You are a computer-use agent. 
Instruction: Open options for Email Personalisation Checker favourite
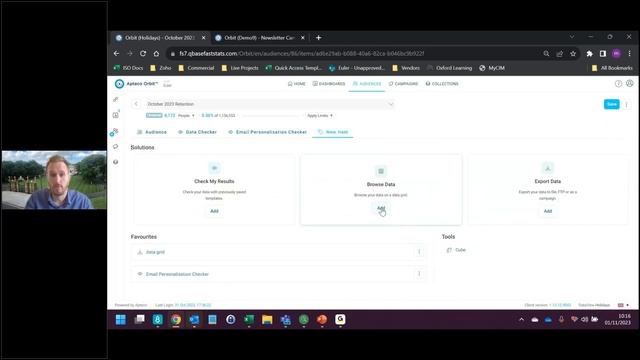[x=419, y=274]
